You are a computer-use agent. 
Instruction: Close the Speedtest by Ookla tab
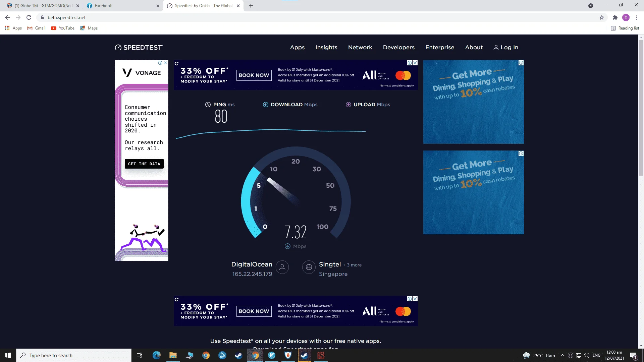point(238,6)
